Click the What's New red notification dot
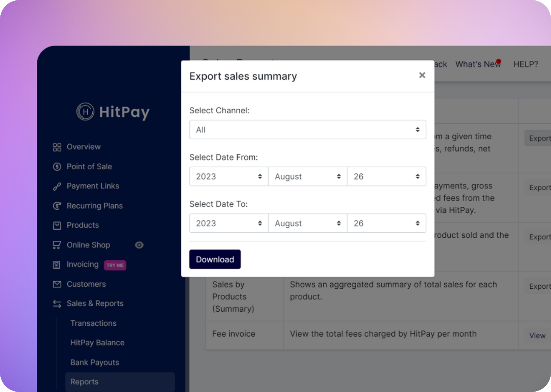Image resolution: width=551 pixels, height=392 pixels. (x=499, y=61)
